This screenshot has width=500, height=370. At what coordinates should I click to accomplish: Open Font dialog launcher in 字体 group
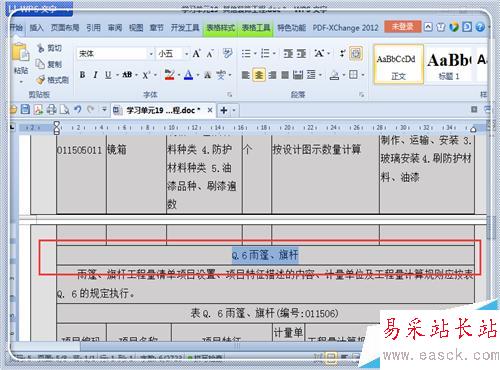229,95
